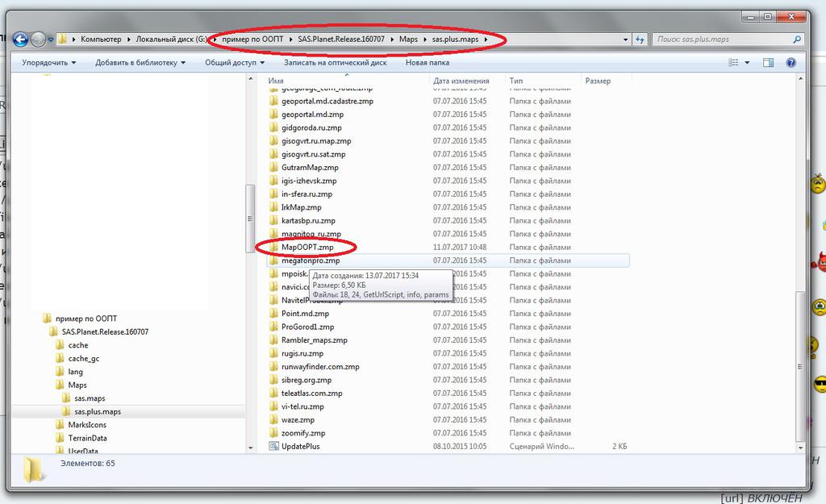Open the Общий доступ dropdown

click(x=235, y=62)
